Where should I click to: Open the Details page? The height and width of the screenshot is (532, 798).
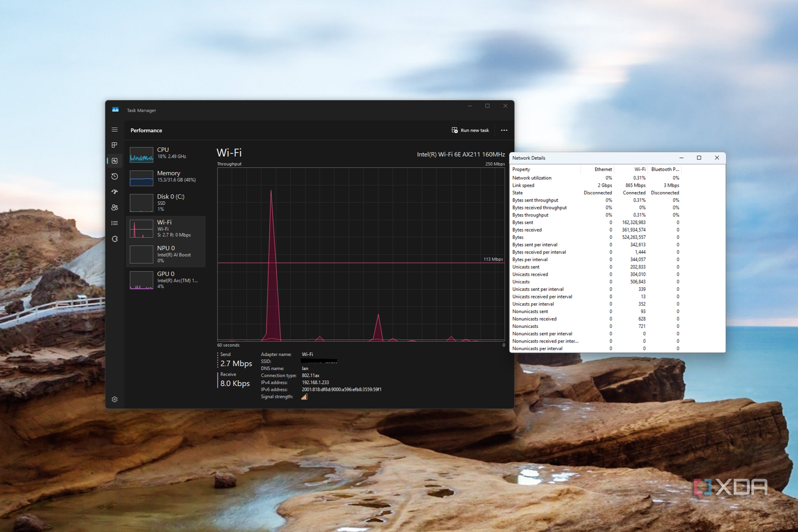click(114, 223)
